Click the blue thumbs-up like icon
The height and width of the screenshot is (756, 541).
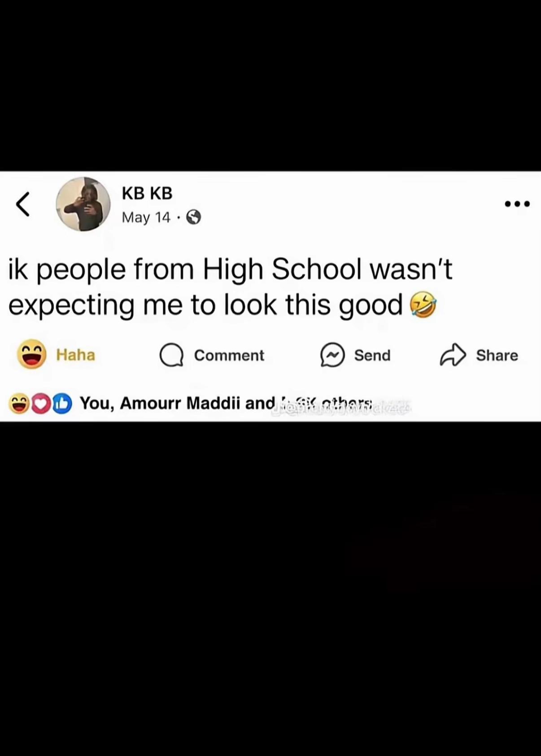pos(62,404)
